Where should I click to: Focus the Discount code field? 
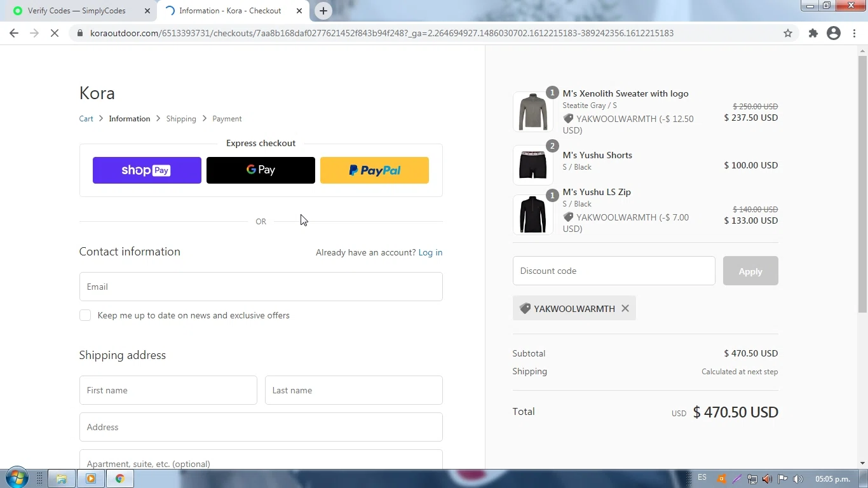(x=614, y=271)
